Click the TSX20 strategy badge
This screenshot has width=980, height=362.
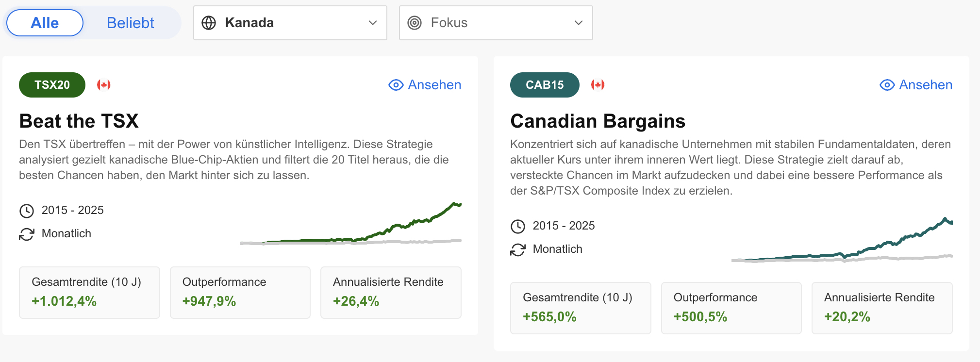point(52,85)
